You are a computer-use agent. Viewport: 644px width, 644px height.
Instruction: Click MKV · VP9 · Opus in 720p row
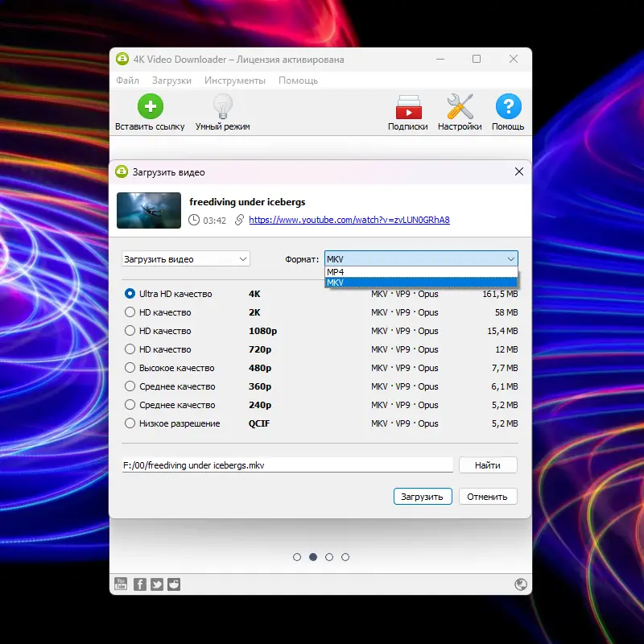(405, 349)
